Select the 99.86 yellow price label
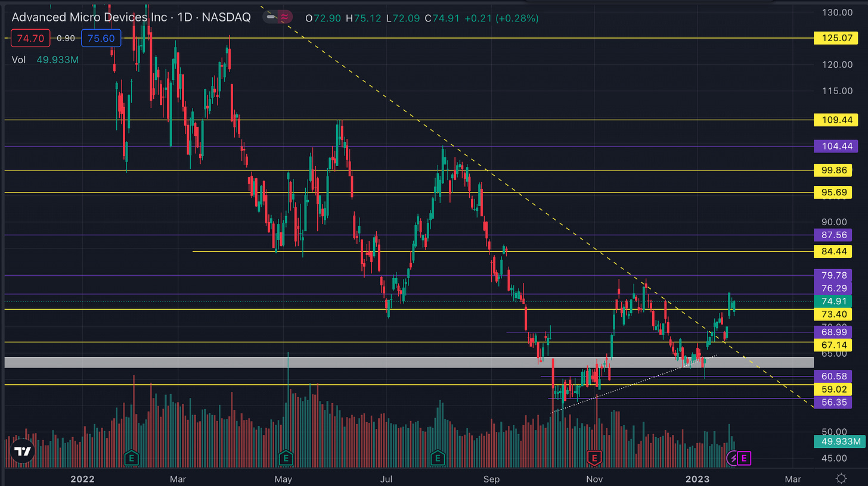Image resolution: width=868 pixels, height=486 pixels. click(833, 170)
